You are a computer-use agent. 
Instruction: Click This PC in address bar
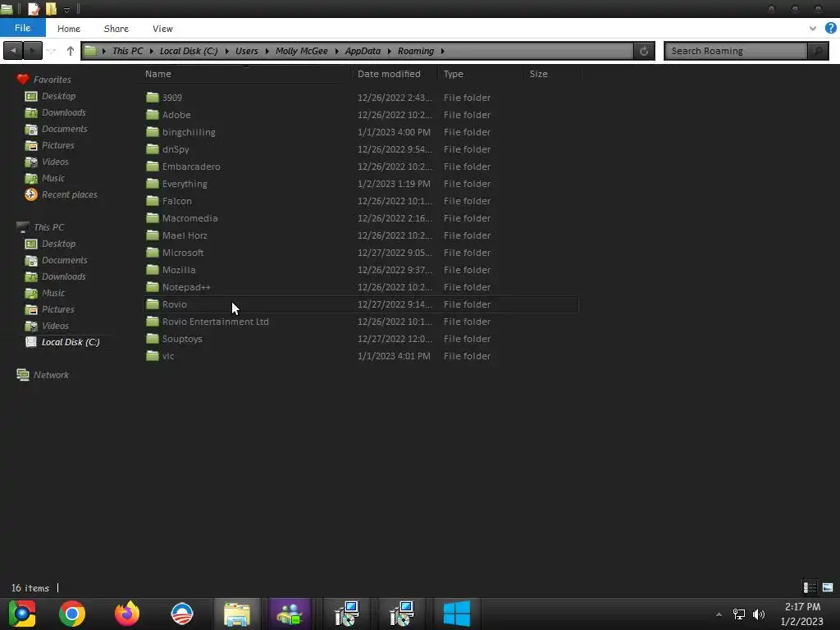127,51
